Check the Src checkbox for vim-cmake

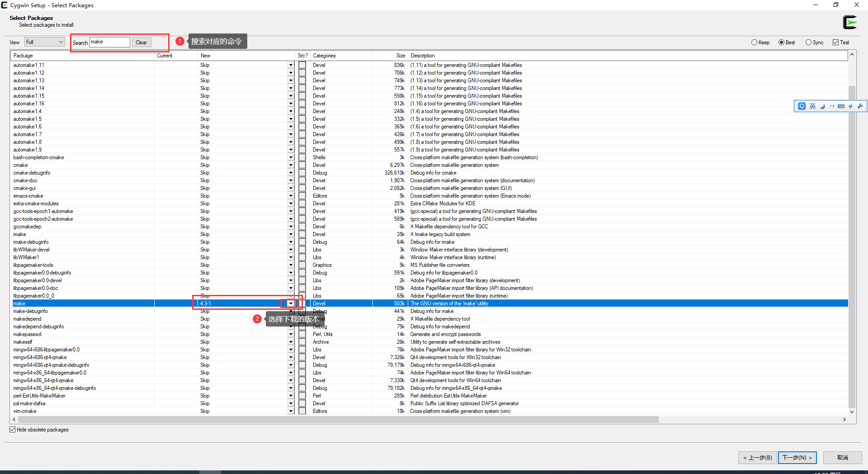click(x=302, y=411)
